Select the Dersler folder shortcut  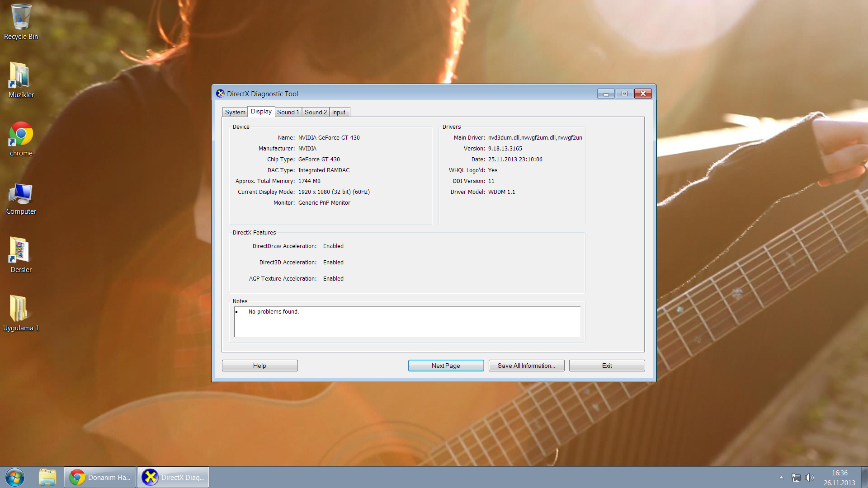coord(21,255)
